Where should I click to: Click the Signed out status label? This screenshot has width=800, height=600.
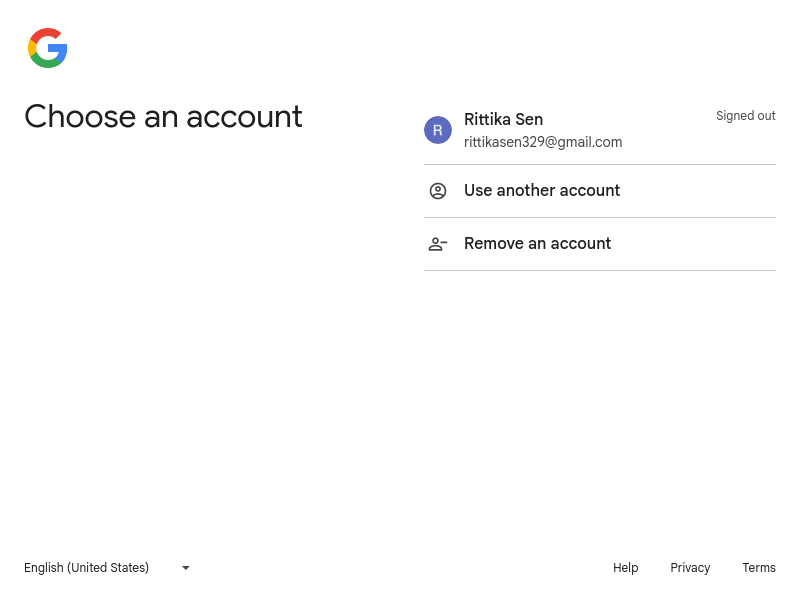click(x=745, y=116)
